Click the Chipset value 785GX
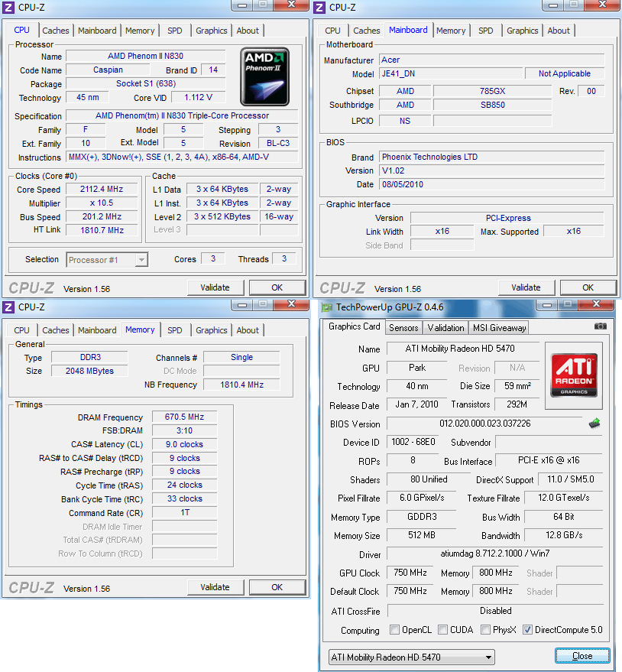The image size is (622, 672). [493, 91]
